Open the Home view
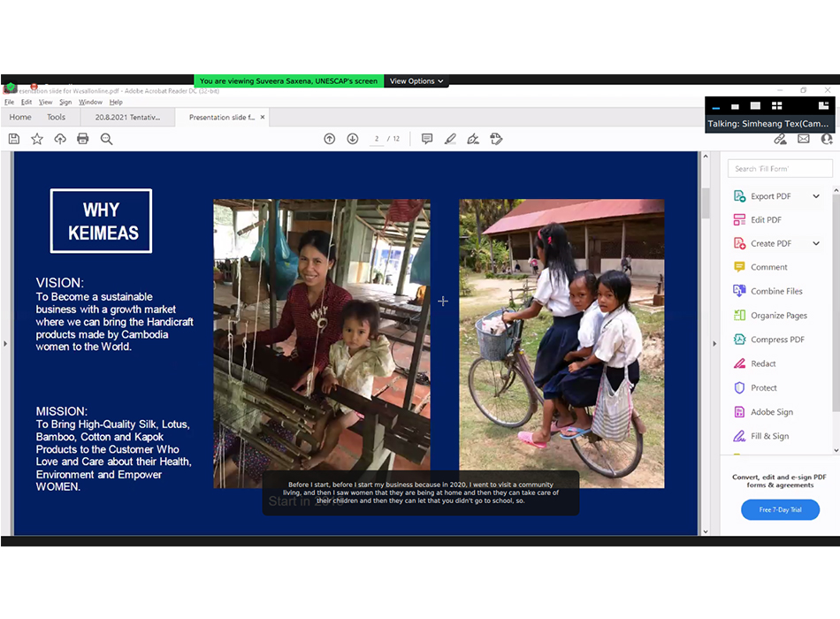Viewport: 840px width, 619px height. (20, 118)
